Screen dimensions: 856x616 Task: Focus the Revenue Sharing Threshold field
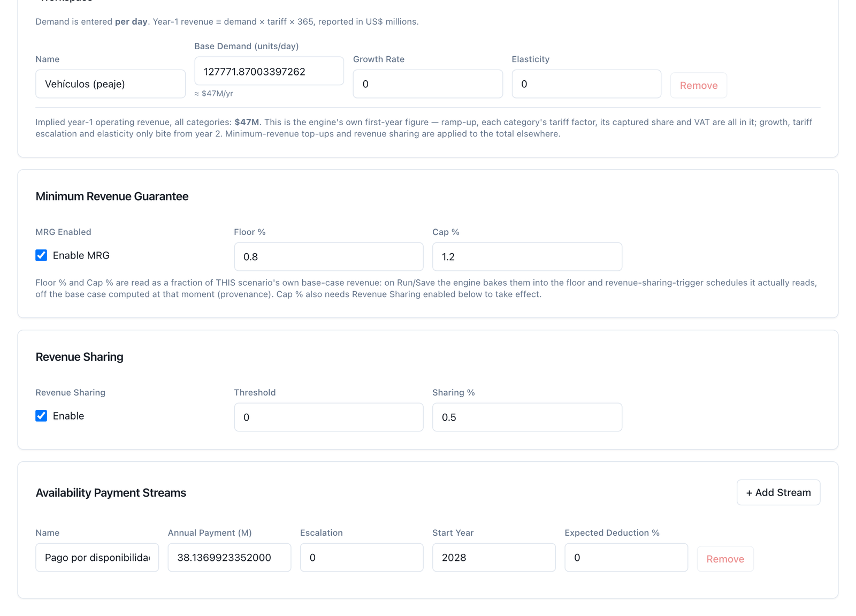328,417
